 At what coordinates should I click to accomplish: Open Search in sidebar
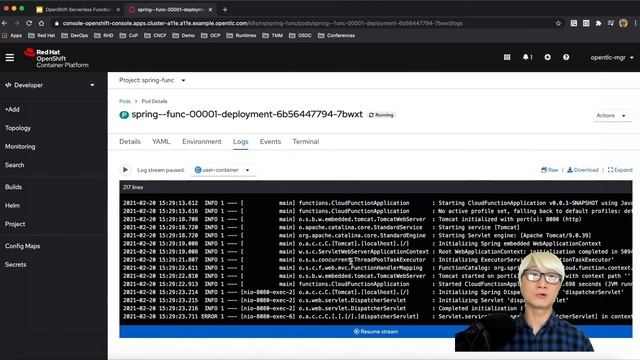point(15,165)
